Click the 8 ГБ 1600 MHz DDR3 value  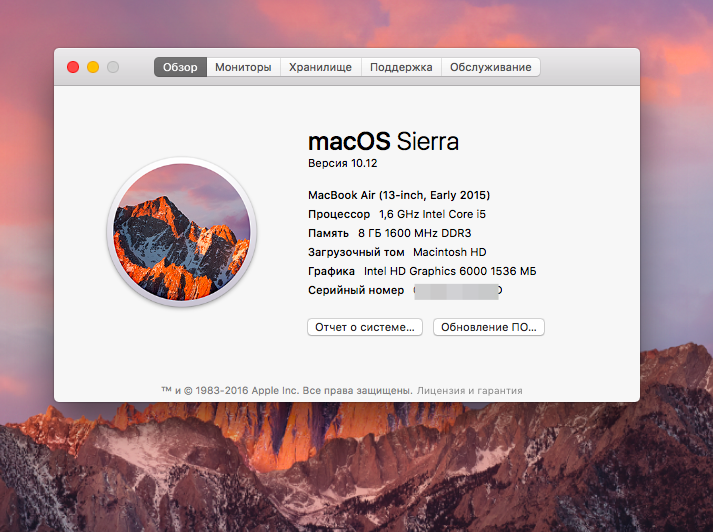(x=414, y=233)
